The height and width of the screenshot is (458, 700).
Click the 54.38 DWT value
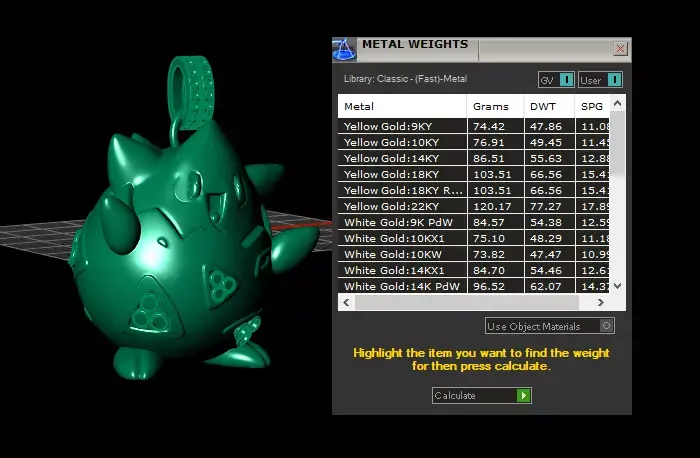[x=546, y=222]
